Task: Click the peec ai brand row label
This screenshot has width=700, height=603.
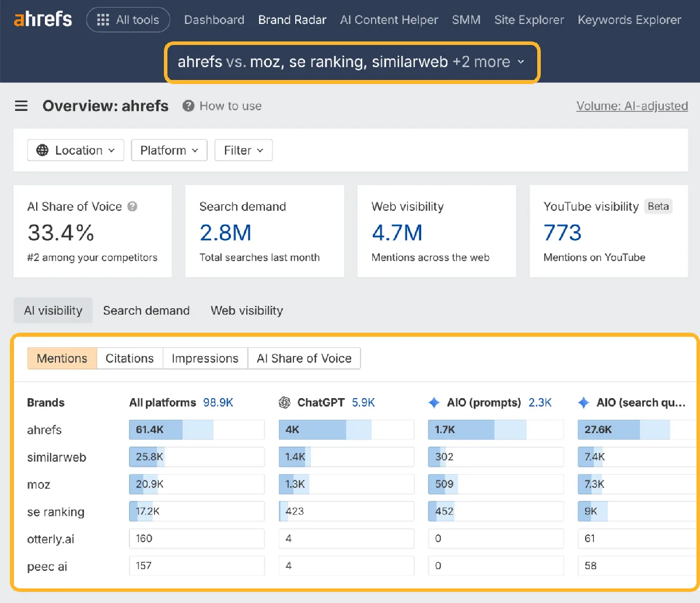Action: pyautogui.click(x=47, y=566)
